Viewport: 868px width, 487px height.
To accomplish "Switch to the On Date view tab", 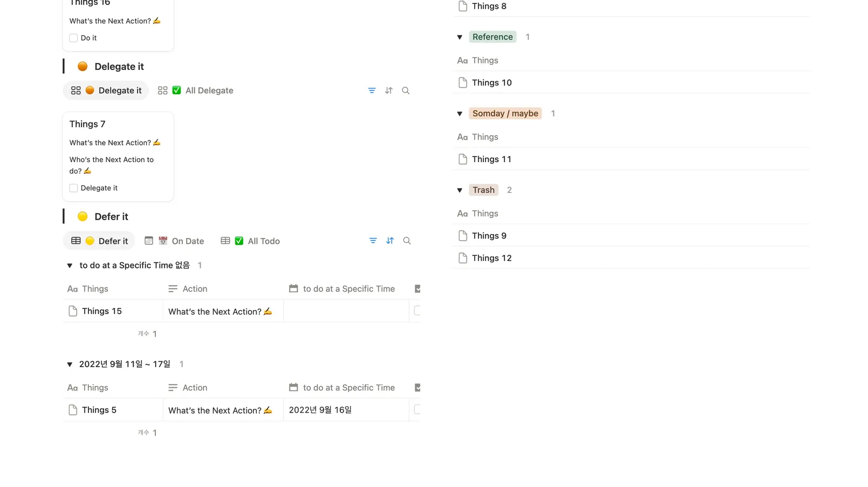I will tap(174, 241).
